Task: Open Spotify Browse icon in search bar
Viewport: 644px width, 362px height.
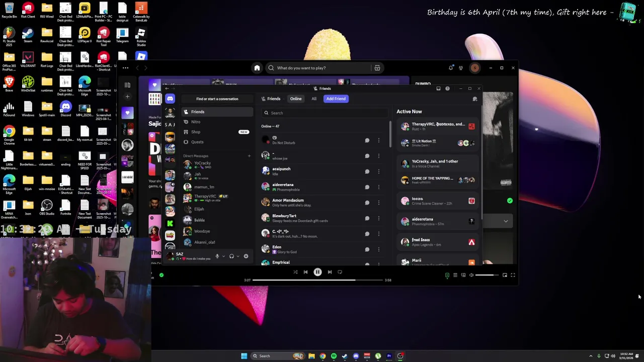Action: [377, 68]
